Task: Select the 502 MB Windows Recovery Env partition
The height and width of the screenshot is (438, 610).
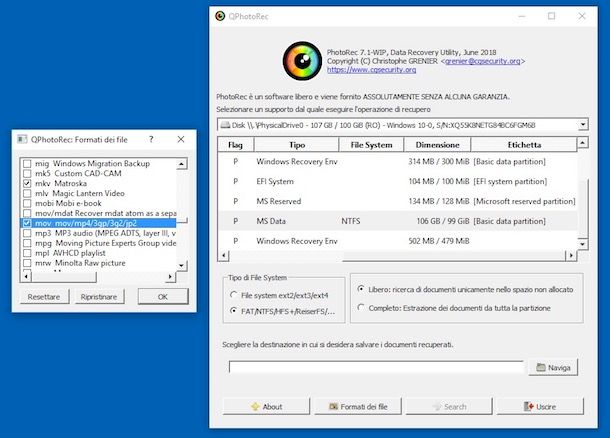Action: click(x=398, y=241)
